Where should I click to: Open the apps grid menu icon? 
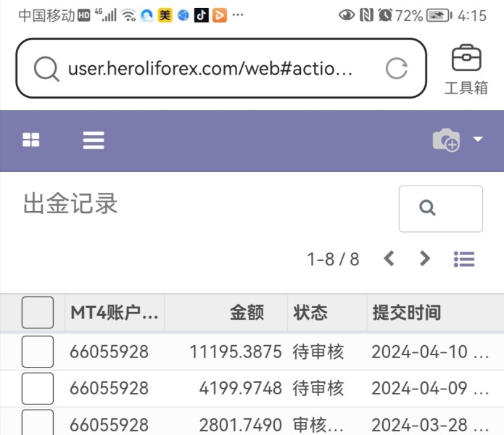coord(31,140)
